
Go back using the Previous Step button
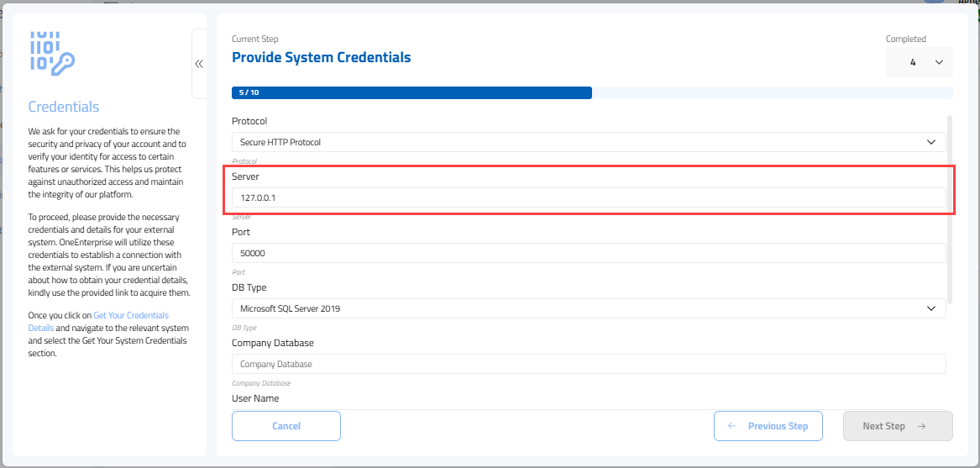click(x=768, y=426)
